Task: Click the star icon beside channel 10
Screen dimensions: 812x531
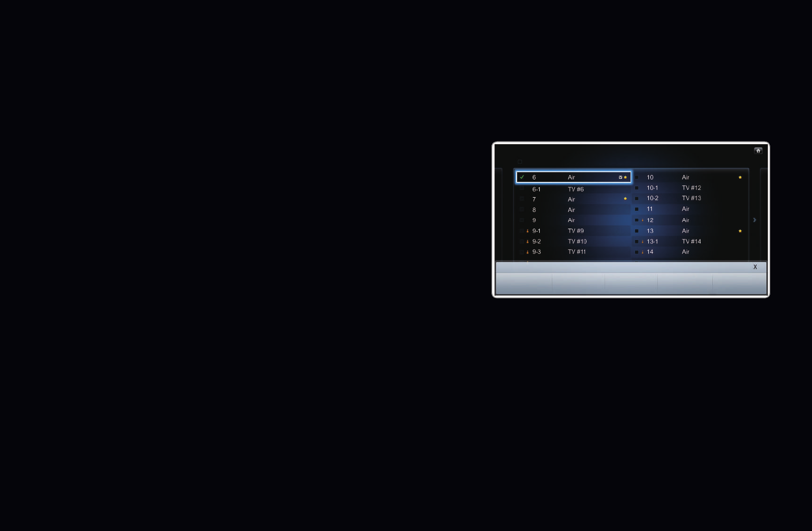Action: [x=740, y=177]
